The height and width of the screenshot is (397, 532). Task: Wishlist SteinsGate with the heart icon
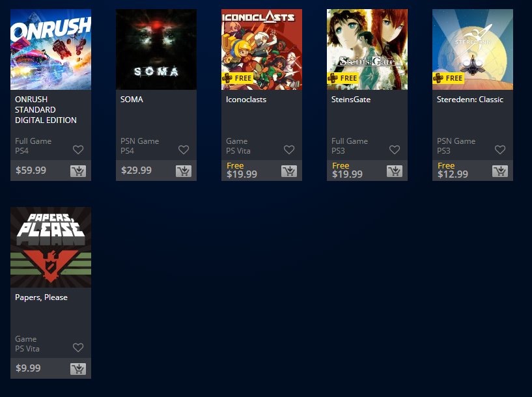(x=395, y=150)
